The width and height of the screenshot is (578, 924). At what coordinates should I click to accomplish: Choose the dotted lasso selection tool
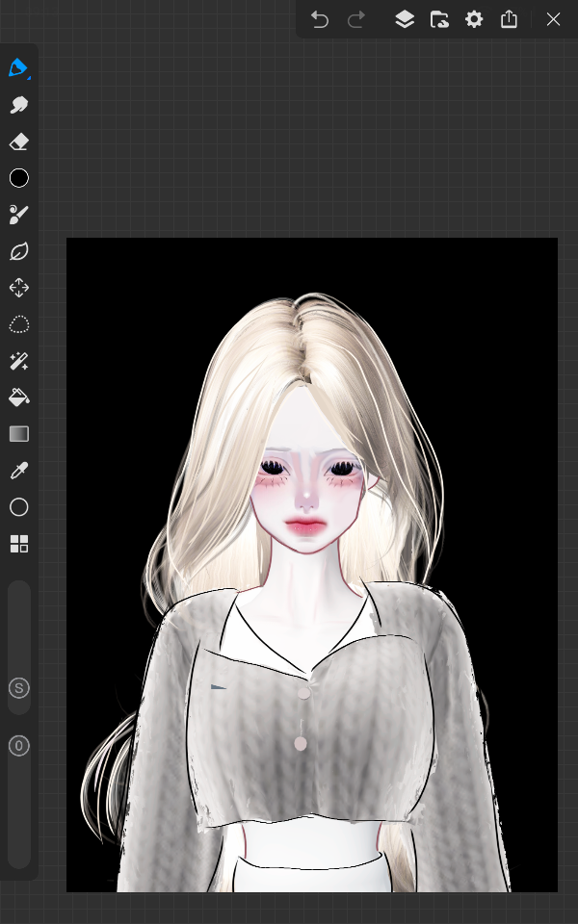18,324
